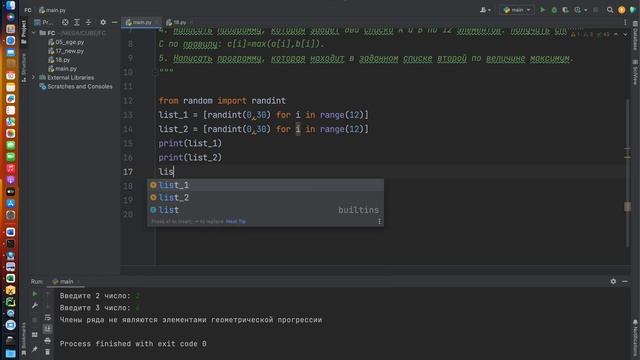This screenshot has width=640, height=360.
Task: Click the stop process square in top toolbar
Action: coord(596,10)
